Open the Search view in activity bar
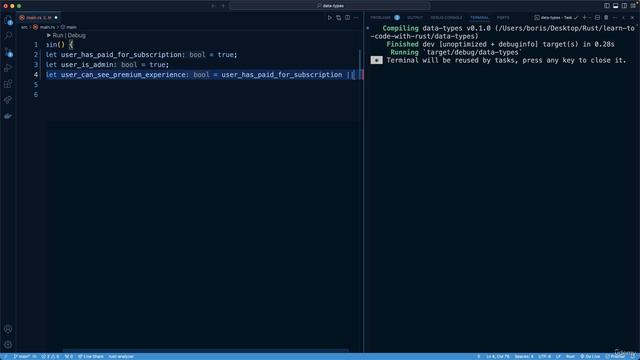This screenshot has height=360, width=640. click(8, 36)
